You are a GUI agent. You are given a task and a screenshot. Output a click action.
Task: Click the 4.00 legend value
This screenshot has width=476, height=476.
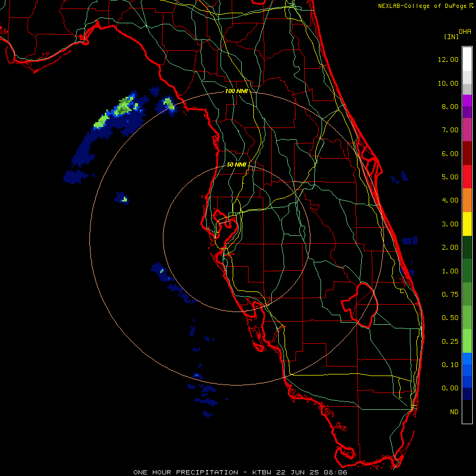pyautogui.click(x=450, y=200)
